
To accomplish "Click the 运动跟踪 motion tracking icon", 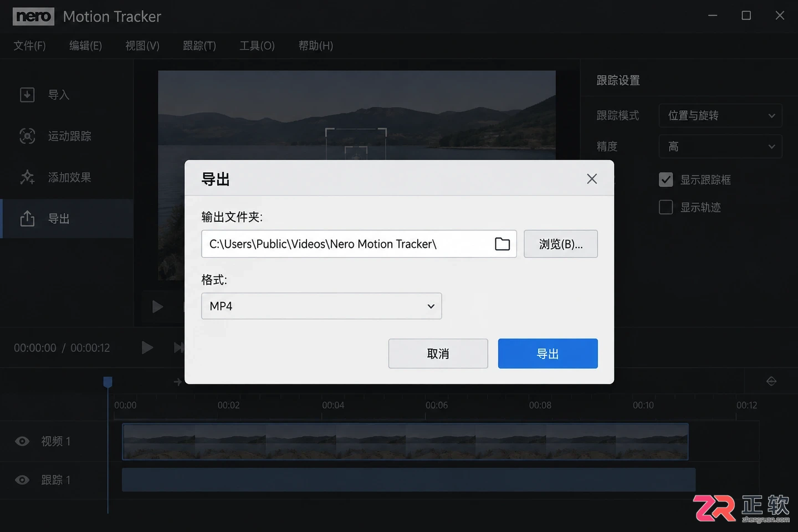I will [x=27, y=136].
